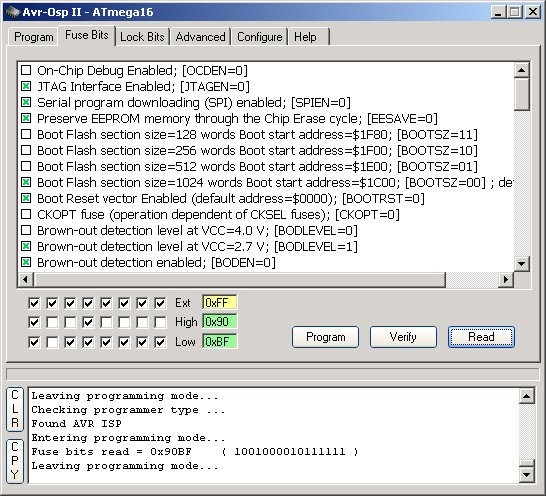The width and height of the screenshot is (546, 496).
Task: Toggle last bit checkbox in Ext row
Action: click(160, 303)
